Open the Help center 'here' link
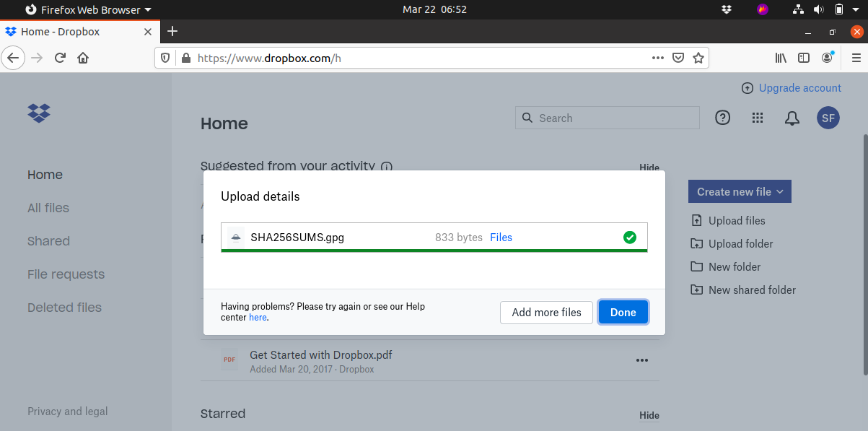 258,317
